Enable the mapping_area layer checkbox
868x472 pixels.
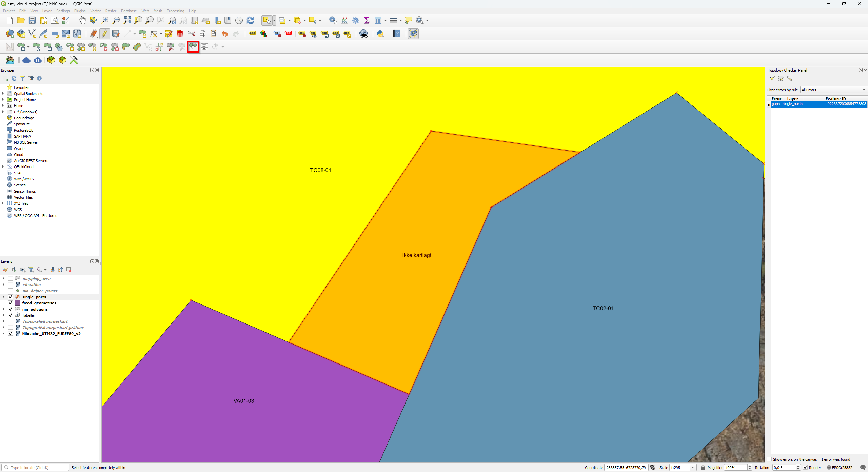click(11, 279)
